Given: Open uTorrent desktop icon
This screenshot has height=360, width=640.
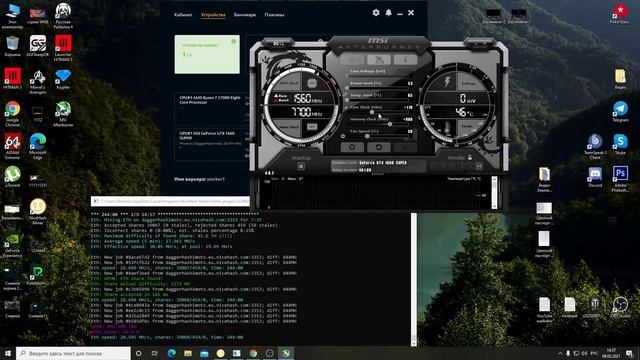Looking at the screenshot, I should tap(12, 177).
